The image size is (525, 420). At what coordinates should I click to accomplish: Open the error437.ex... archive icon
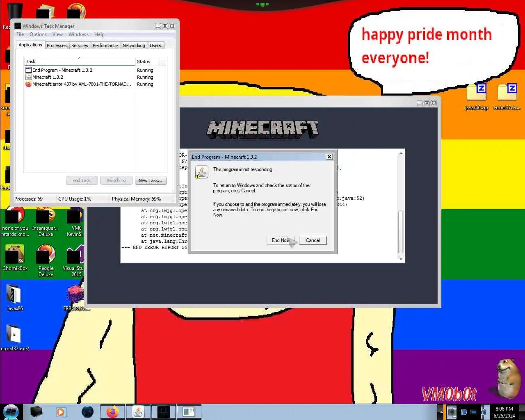click(507, 96)
